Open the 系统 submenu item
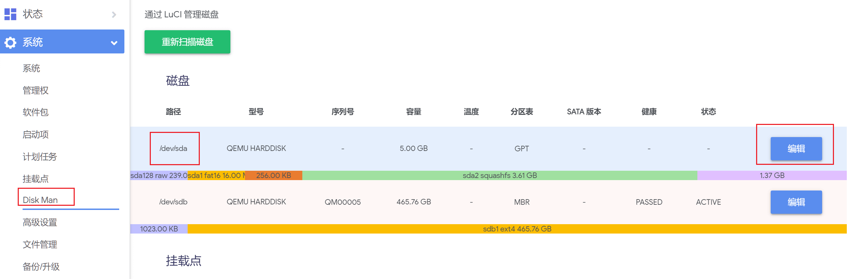 pyautogui.click(x=31, y=68)
